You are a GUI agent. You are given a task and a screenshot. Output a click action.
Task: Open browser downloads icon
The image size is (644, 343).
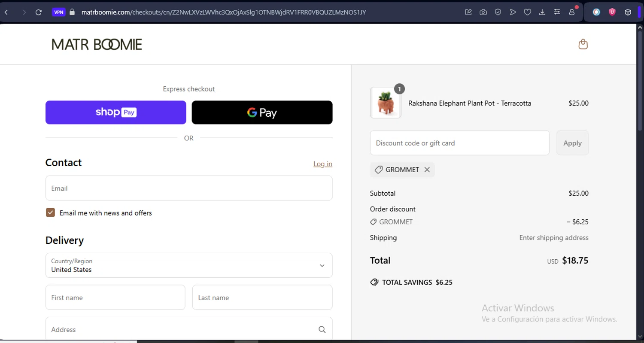coord(542,12)
